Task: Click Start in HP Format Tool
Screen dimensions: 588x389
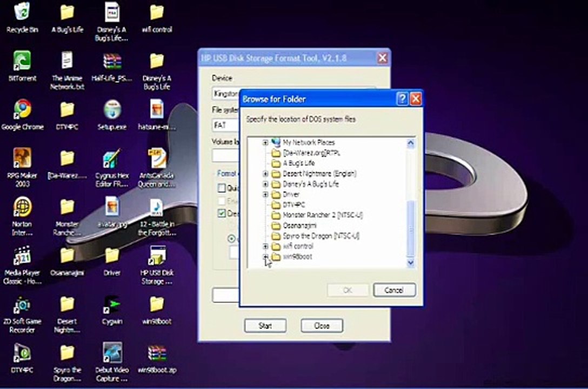Action: (x=265, y=326)
